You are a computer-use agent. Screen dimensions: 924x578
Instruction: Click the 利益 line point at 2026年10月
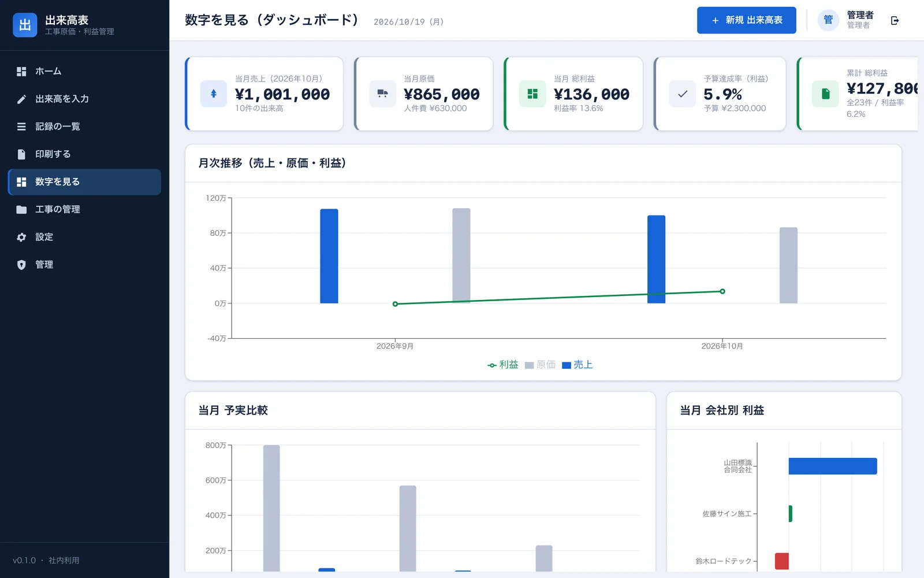coord(722,291)
